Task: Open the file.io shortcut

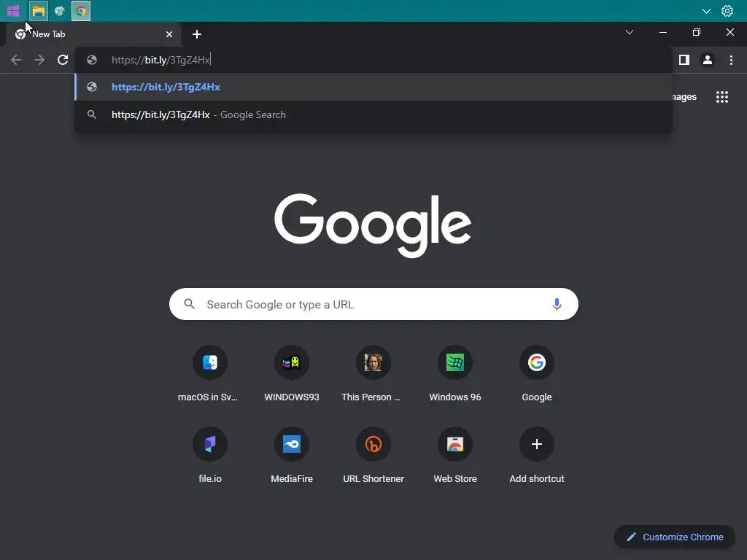Action: [x=209, y=456]
